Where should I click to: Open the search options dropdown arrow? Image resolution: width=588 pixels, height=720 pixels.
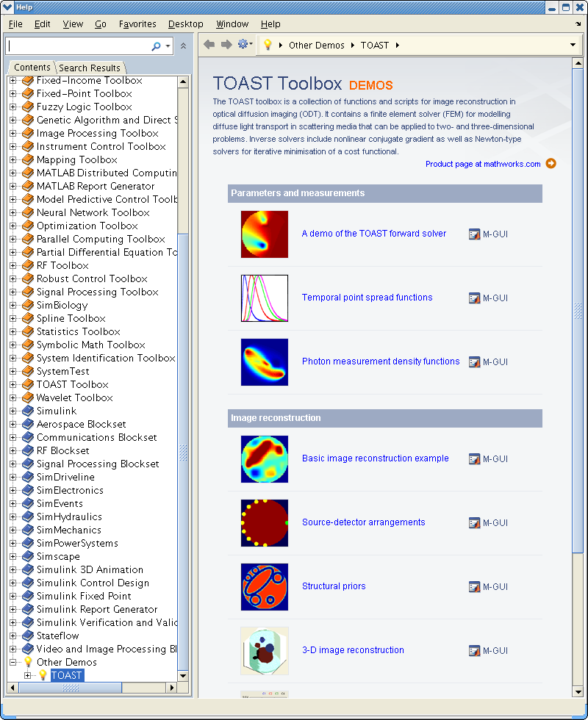tap(168, 46)
